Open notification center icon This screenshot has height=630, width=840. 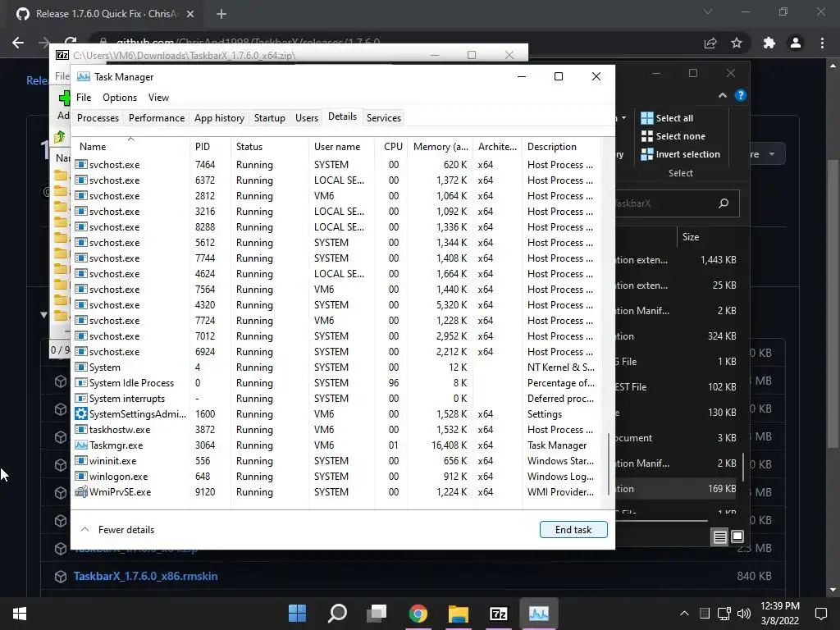click(x=820, y=614)
